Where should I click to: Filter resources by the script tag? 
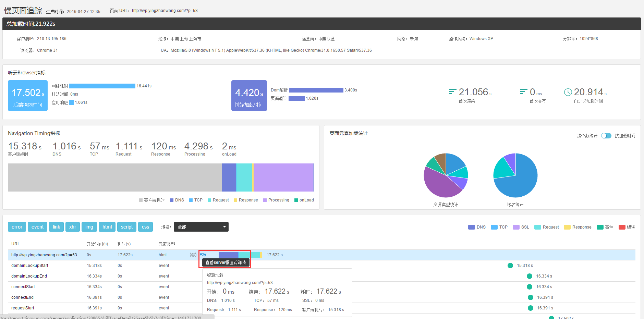tap(126, 227)
